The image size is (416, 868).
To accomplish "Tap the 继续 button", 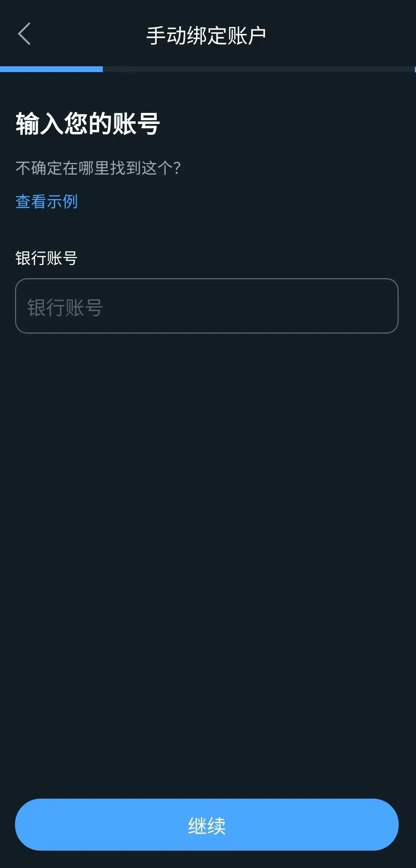I will 207,824.
